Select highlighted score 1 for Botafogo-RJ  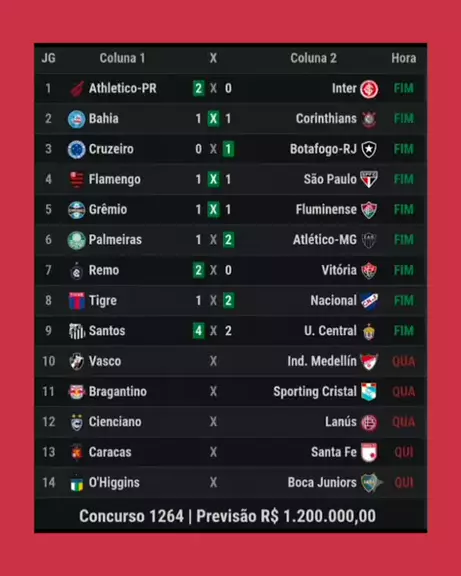tap(228, 149)
